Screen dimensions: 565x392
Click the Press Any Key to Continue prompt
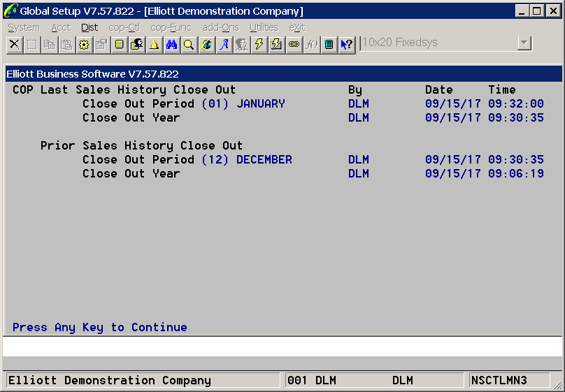coord(100,327)
